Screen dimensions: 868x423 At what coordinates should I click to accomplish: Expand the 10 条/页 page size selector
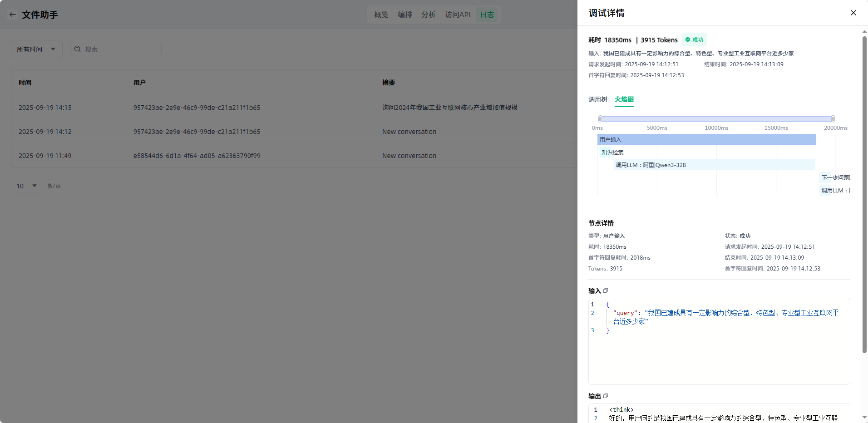click(27, 186)
